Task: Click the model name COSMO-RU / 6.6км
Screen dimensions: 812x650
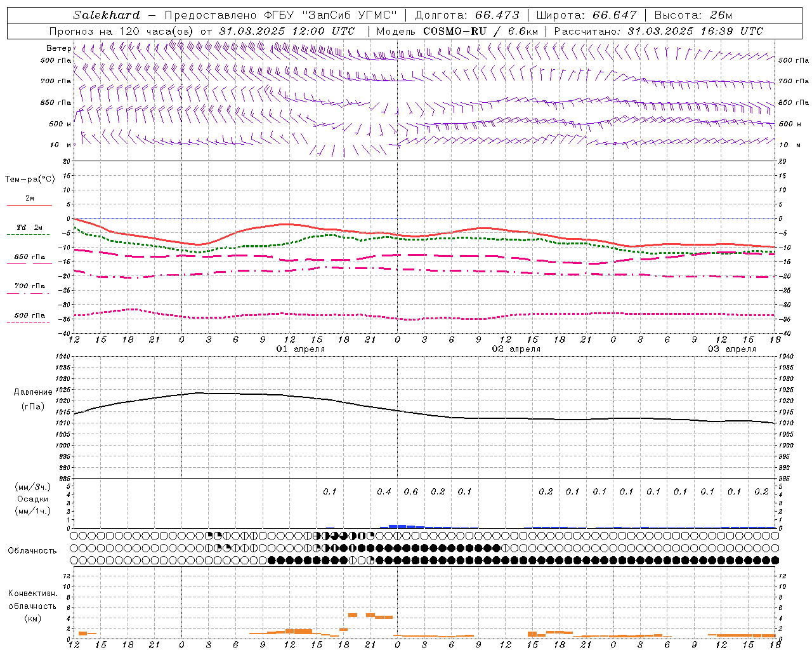Action: click(480, 31)
